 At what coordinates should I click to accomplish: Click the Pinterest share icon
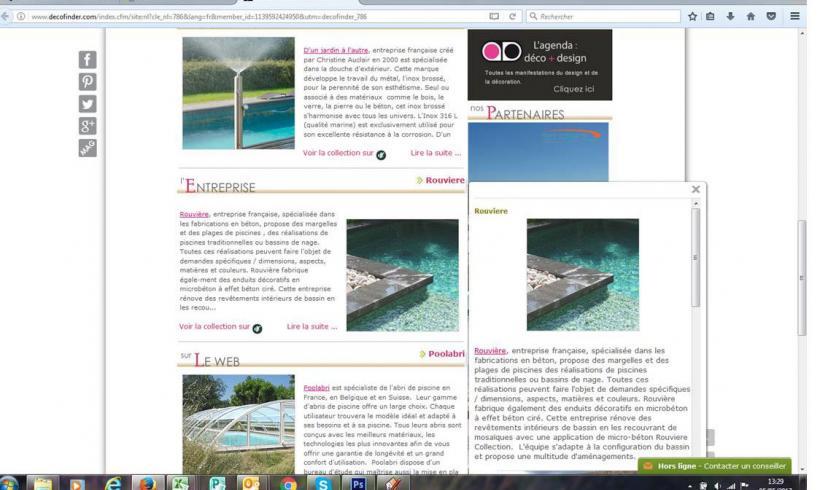[x=88, y=82]
